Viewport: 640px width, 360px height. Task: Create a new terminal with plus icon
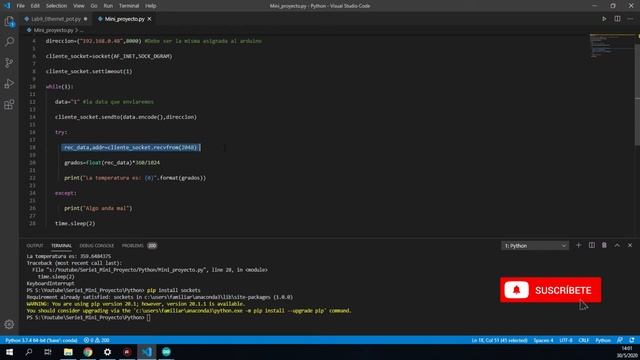point(578,245)
